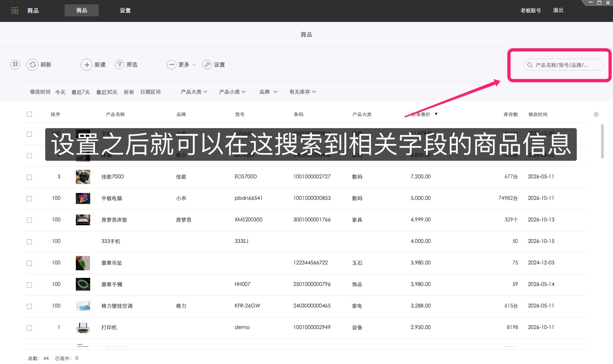613x364 pixels.
Task: Click the 产品大类 column header
Action: click(362, 114)
